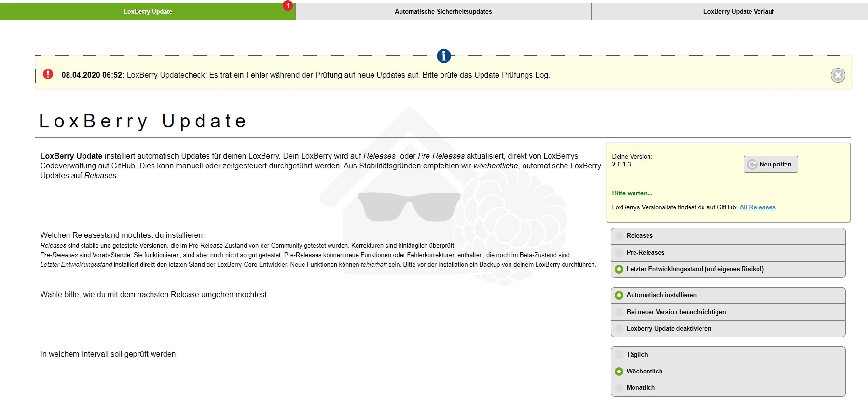The image size is (868, 400).
Task: Click the version number 2.0.1.3
Action: click(621, 165)
